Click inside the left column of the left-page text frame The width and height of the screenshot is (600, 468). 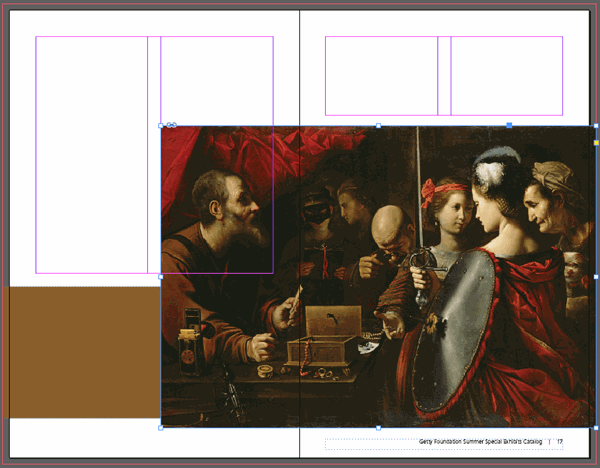coord(91,155)
